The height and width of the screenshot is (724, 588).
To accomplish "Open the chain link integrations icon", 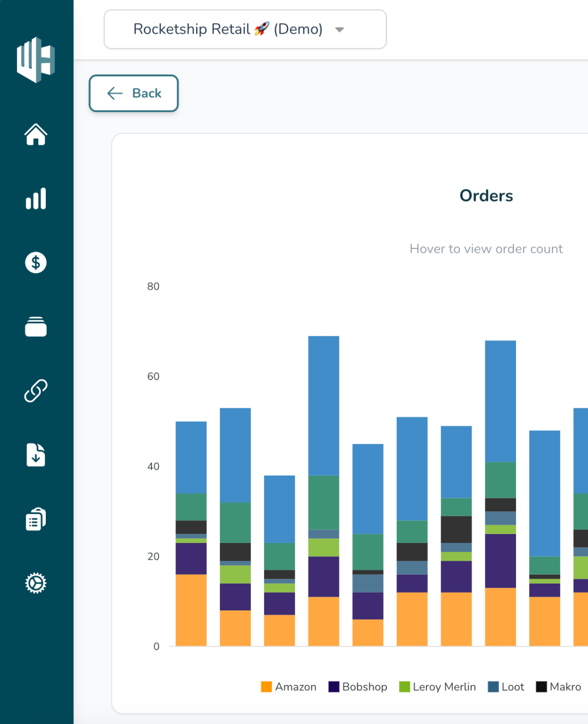I will coord(36,391).
